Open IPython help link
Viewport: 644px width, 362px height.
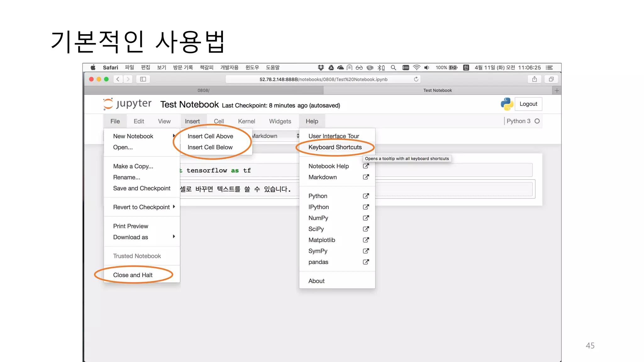click(x=319, y=207)
